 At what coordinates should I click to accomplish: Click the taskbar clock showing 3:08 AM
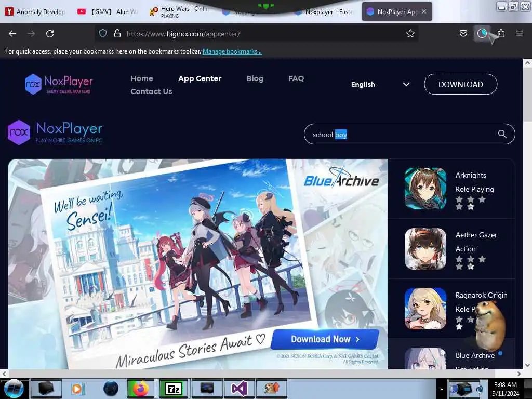click(506, 389)
